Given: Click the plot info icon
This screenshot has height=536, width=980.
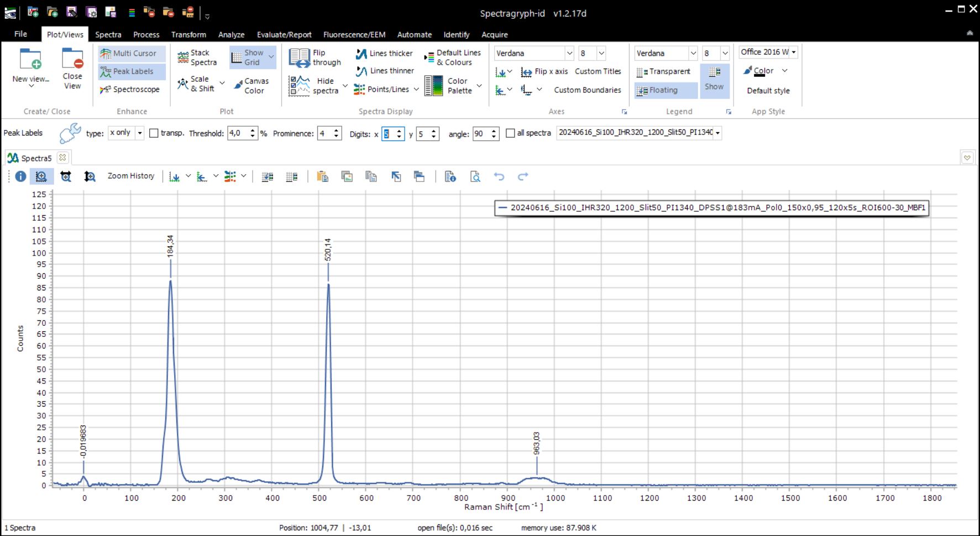Looking at the screenshot, I should pos(20,176).
